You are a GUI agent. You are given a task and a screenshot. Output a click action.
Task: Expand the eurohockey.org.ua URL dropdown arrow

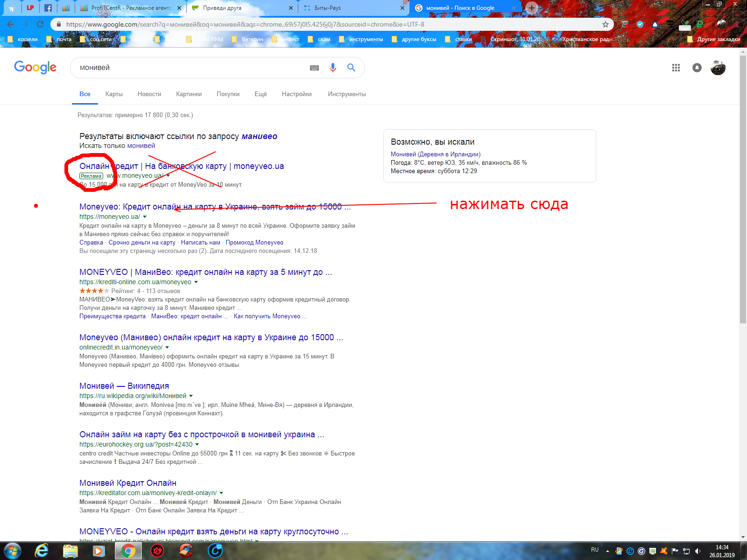[197, 444]
